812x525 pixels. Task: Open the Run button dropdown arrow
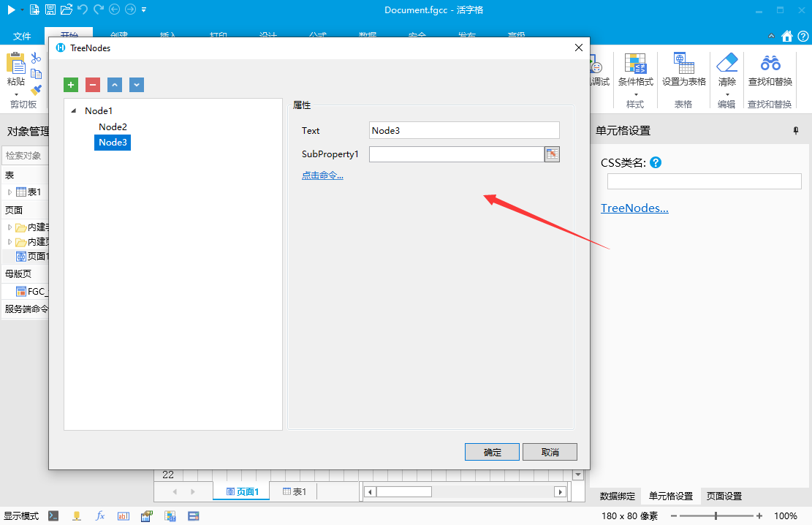[x=22, y=10]
